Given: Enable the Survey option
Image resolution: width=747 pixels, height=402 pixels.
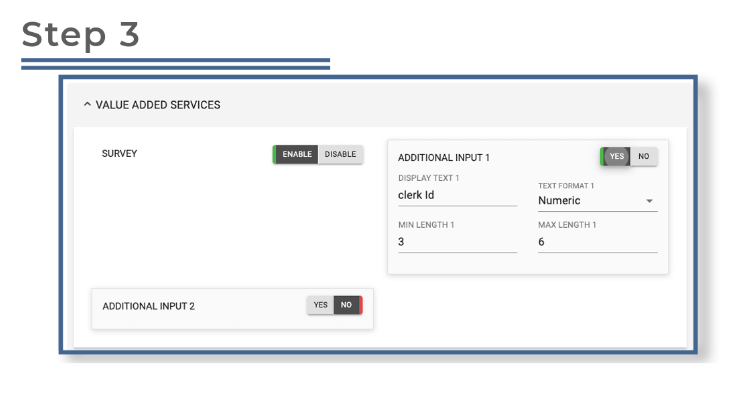Looking at the screenshot, I should click(x=296, y=155).
